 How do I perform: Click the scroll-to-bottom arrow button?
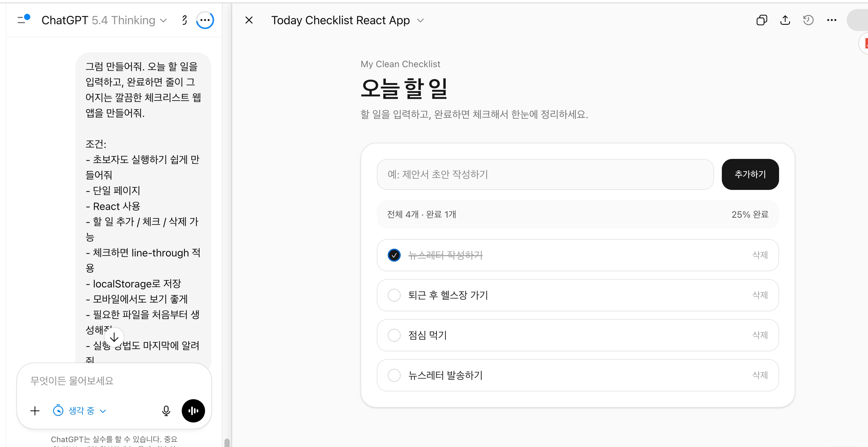114,337
